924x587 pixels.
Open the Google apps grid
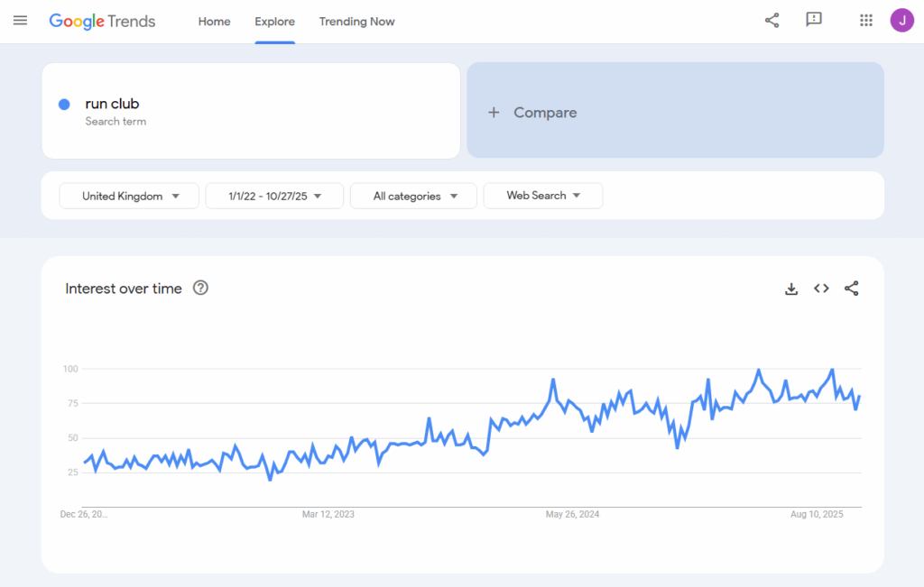click(865, 20)
